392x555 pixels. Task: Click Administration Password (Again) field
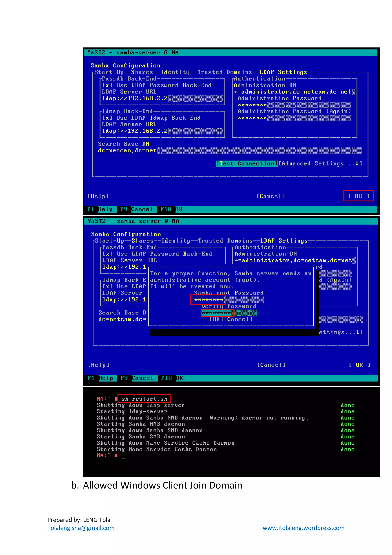pos(295,118)
